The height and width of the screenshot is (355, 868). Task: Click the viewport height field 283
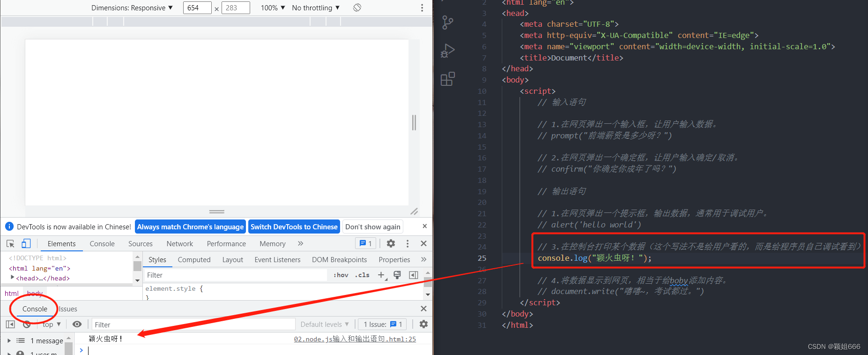[236, 8]
